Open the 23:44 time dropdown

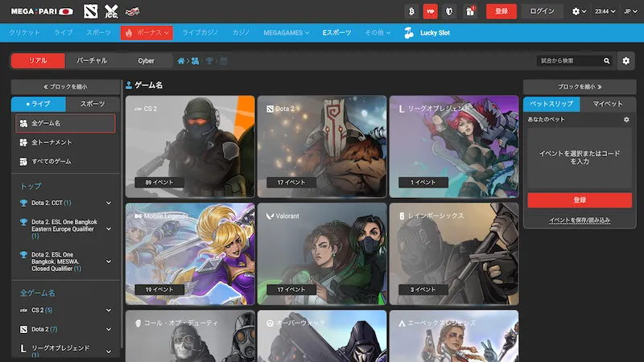[x=605, y=11]
